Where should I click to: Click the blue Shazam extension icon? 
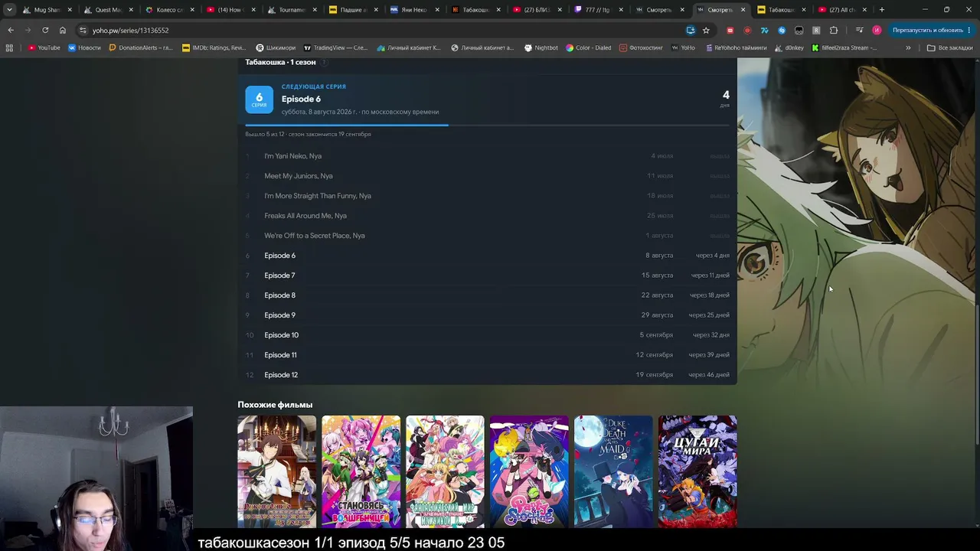point(782,30)
